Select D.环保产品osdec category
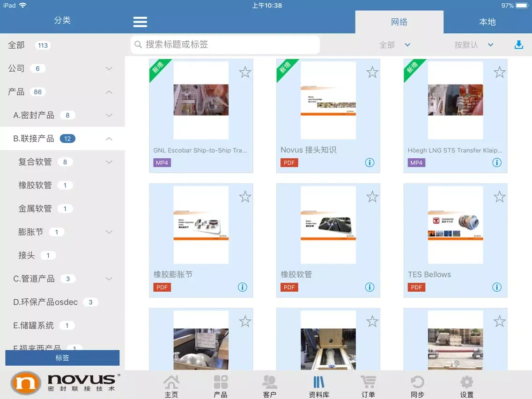This screenshot has width=532, height=399. click(x=62, y=303)
